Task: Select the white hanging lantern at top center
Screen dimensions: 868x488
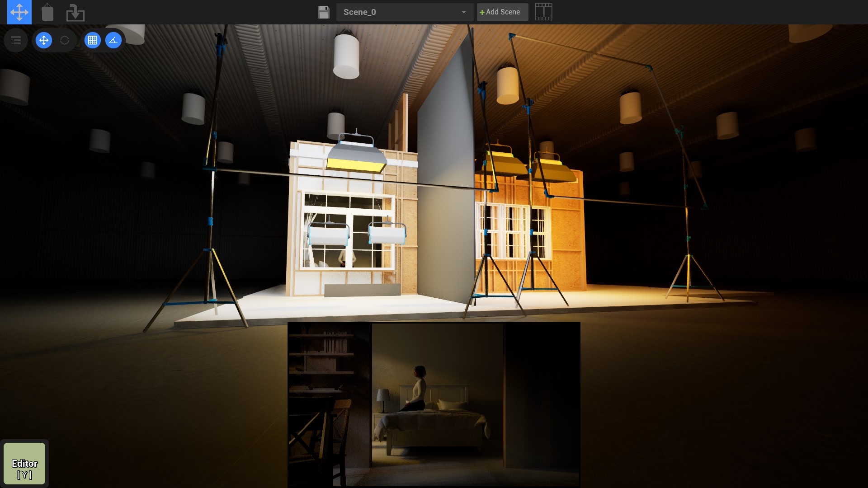Action: [346, 56]
